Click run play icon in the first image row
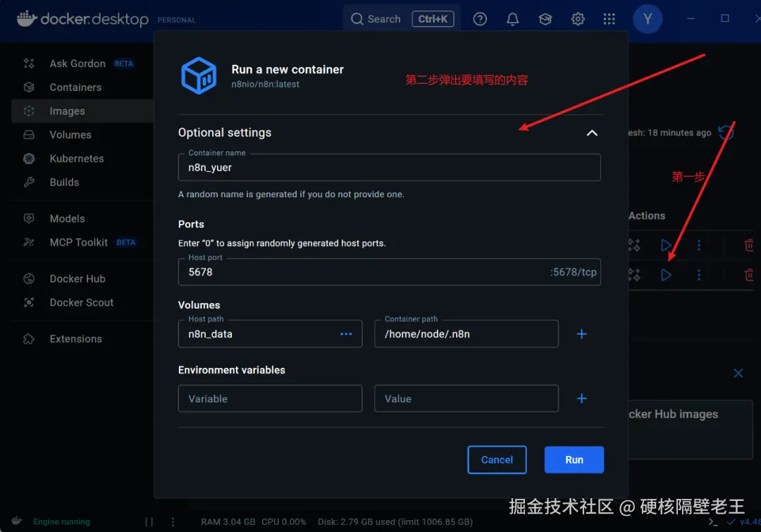 pos(666,245)
